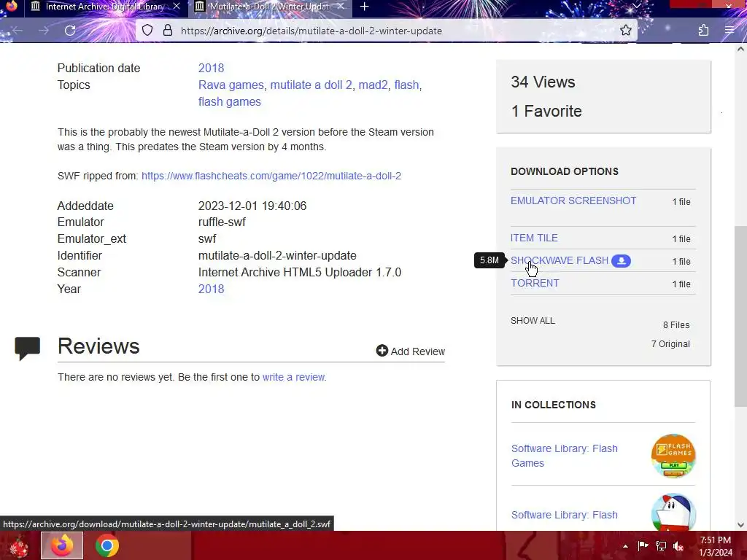Download the TORRENT file
Viewport: 747px width, 560px height.
point(535,284)
